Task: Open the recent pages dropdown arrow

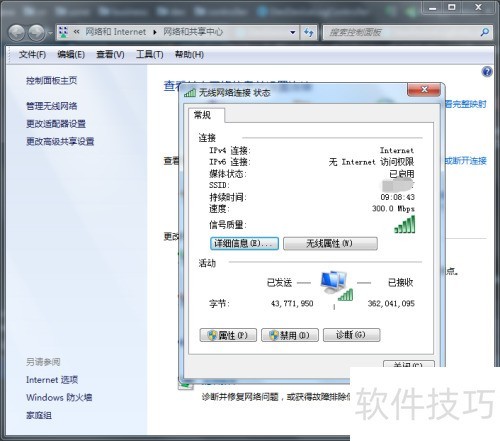Action: [x=50, y=33]
